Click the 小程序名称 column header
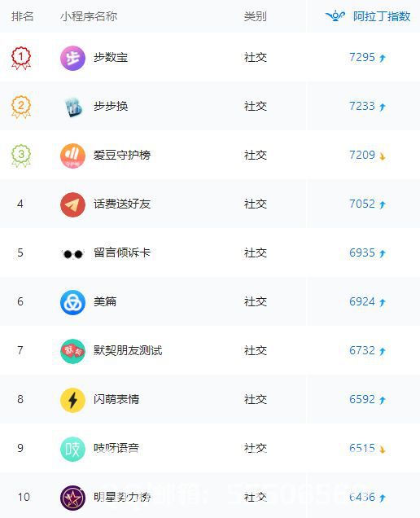This screenshot has width=420, height=518. [x=89, y=16]
